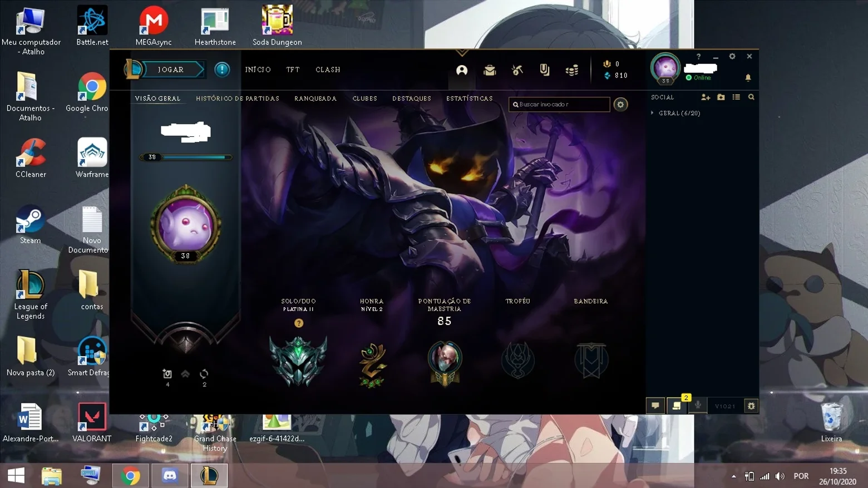Open the notifications bell icon
Viewport: 868px width, 488px height.
748,77
